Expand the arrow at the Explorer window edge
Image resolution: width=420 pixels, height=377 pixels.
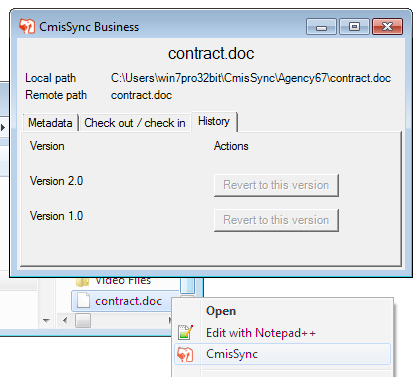pyautogui.click(x=3, y=127)
